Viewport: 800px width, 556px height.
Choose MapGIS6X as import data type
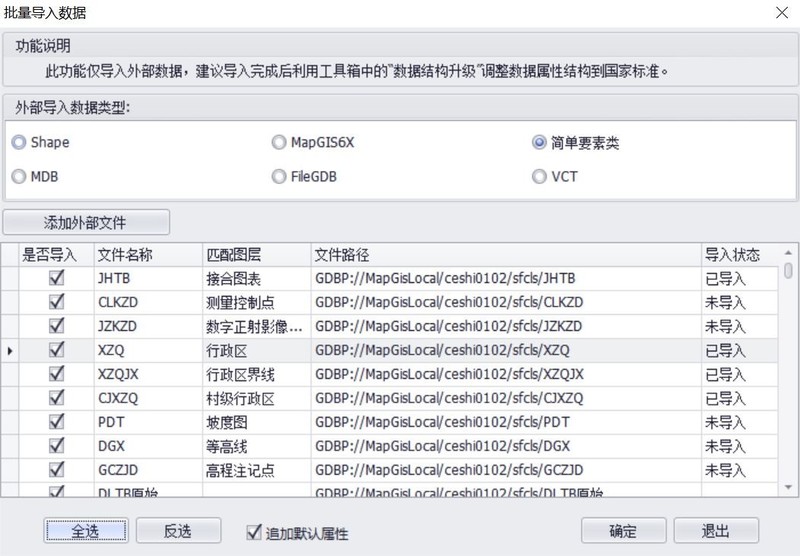click(x=279, y=143)
